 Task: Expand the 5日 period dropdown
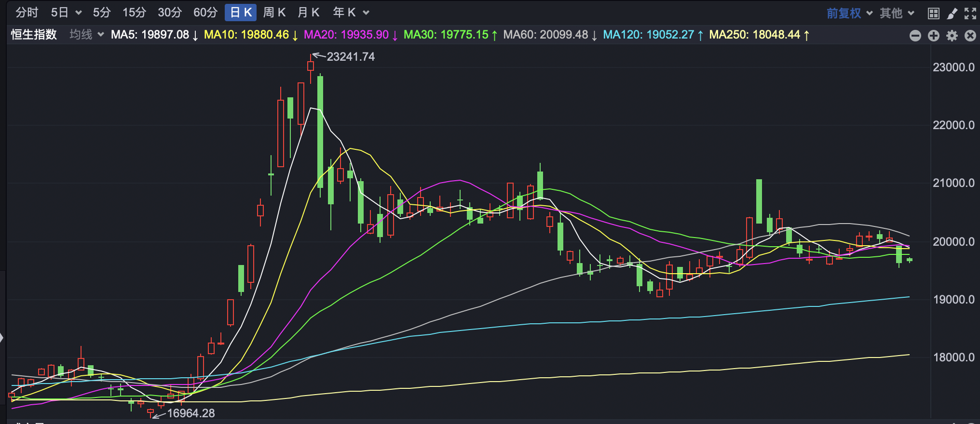pyautogui.click(x=66, y=13)
